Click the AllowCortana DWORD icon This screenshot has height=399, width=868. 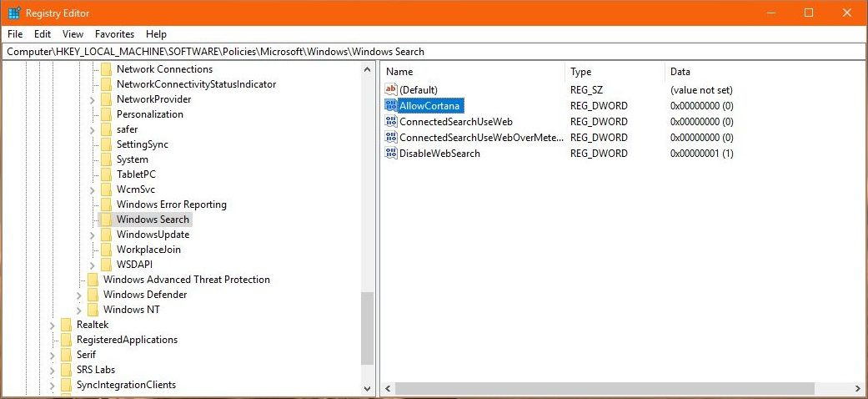point(391,106)
